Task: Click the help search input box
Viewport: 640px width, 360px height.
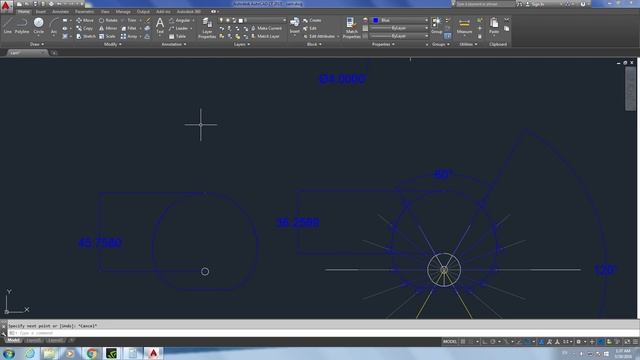Action: click(484, 4)
